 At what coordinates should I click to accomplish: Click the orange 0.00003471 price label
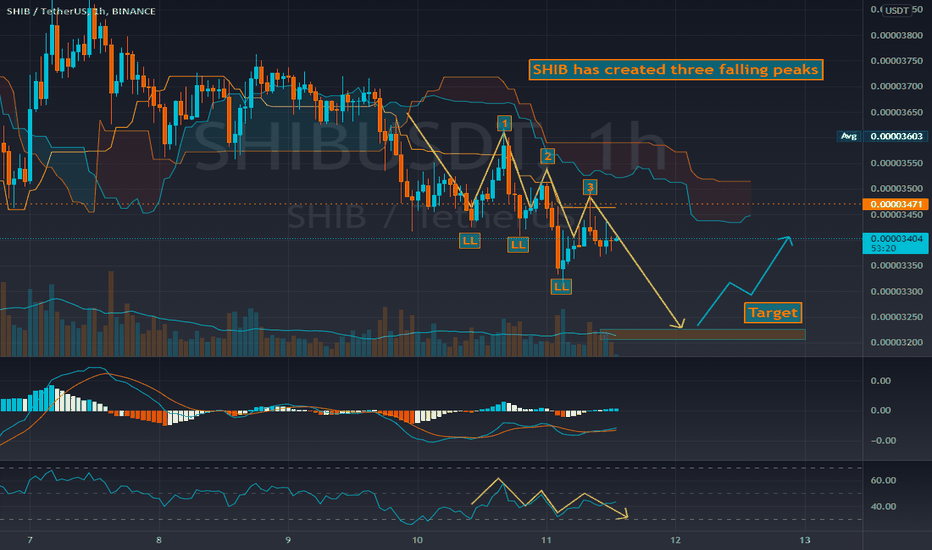coord(895,204)
